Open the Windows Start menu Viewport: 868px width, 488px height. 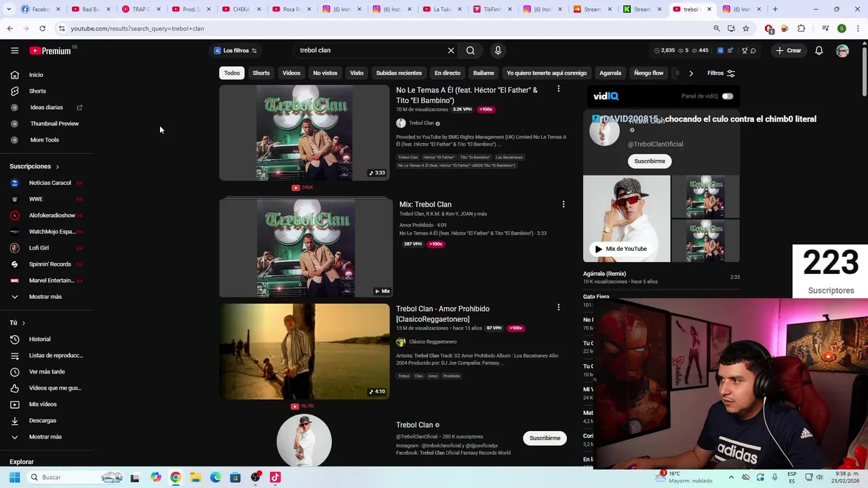click(x=14, y=477)
